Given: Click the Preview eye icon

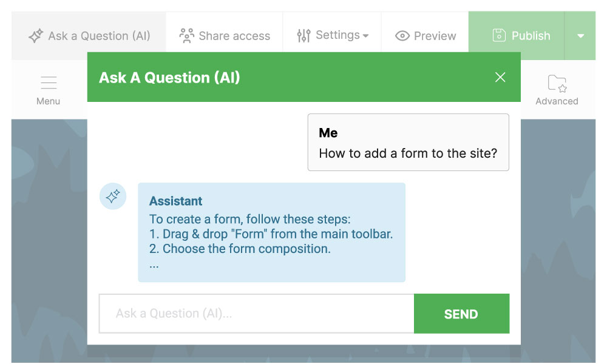Looking at the screenshot, I should (402, 36).
